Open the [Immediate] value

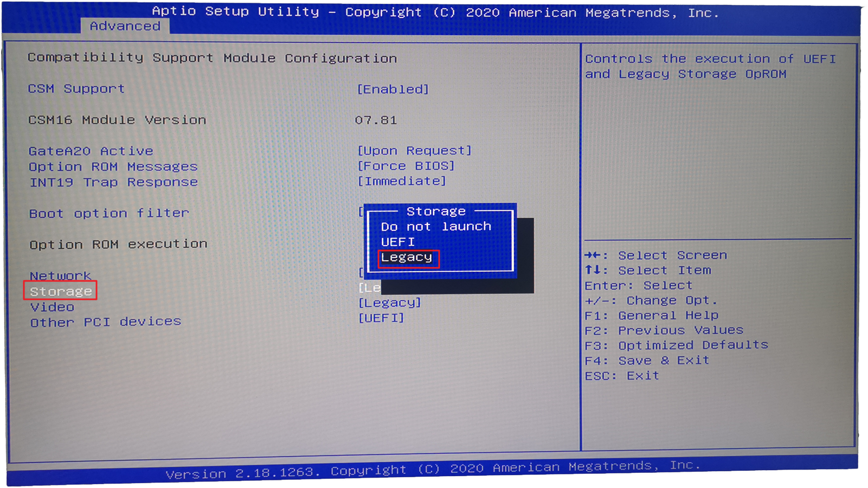coord(402,181)
